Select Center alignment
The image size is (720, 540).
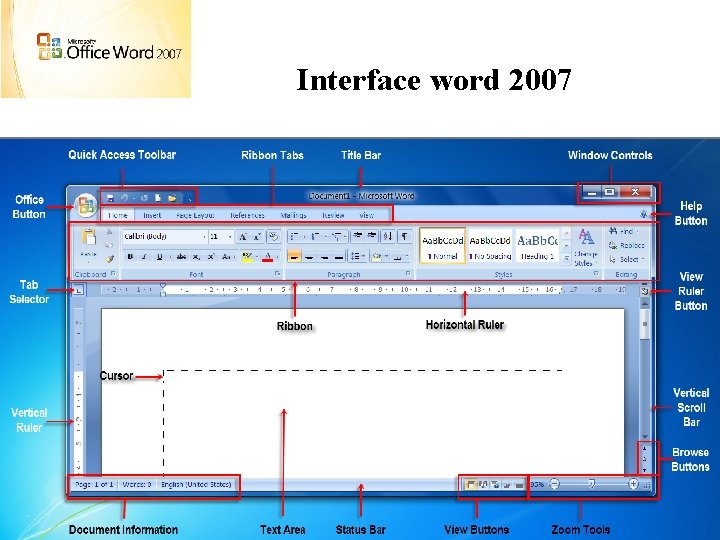309,257
